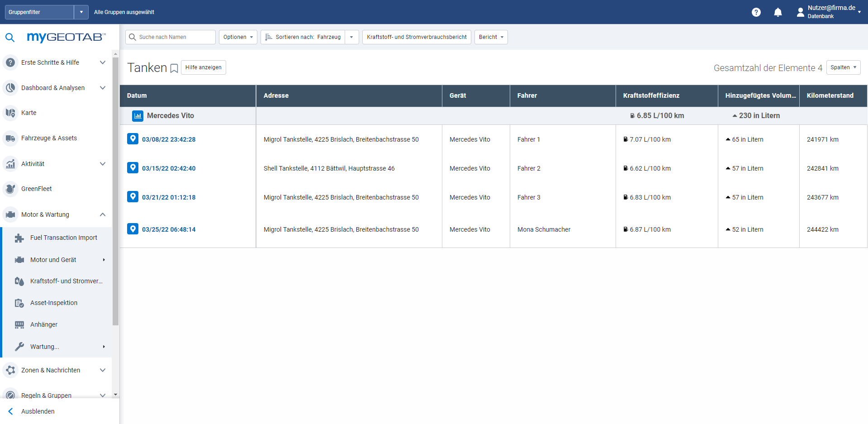
Task: Open the Gruppenfilter dropdown arrow
Action: click(81, 12)
